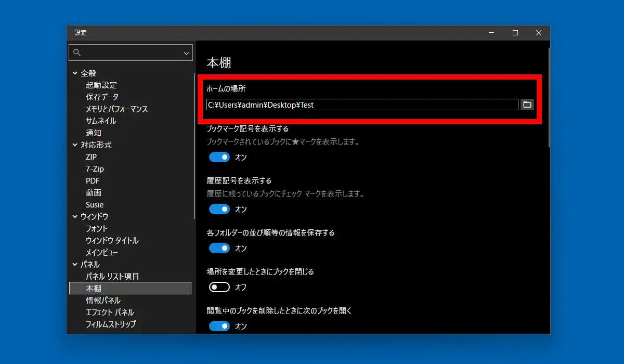Screen dimensions: 624x364
Task: Select Susie in the sidebar list
Action: click(x=95, y=205)
